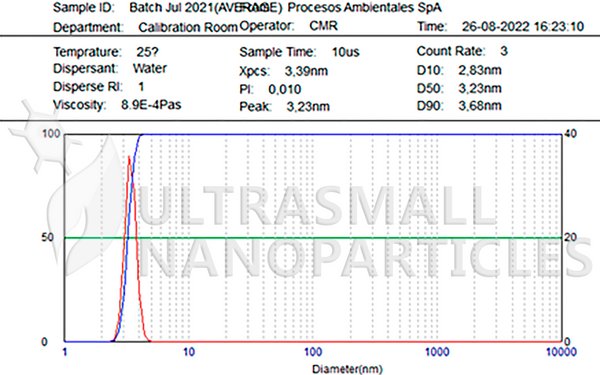Click the Operator value 'CMR'
600x375 pixels.
pos(323,26)
